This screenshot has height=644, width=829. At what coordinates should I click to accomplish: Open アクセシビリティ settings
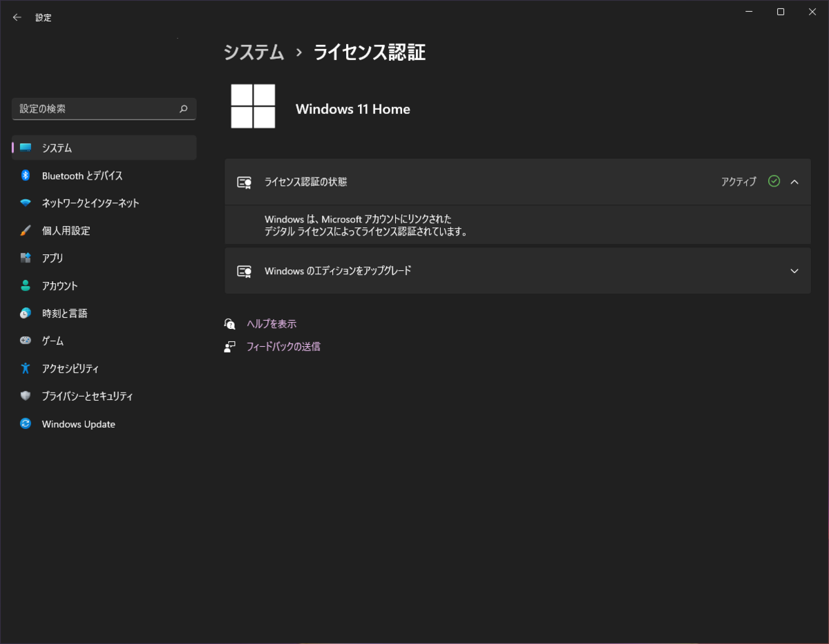[104, 369]
